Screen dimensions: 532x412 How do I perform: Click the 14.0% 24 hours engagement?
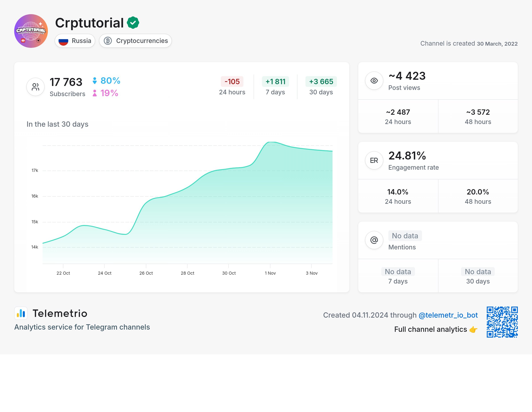(x=398, y=192)
